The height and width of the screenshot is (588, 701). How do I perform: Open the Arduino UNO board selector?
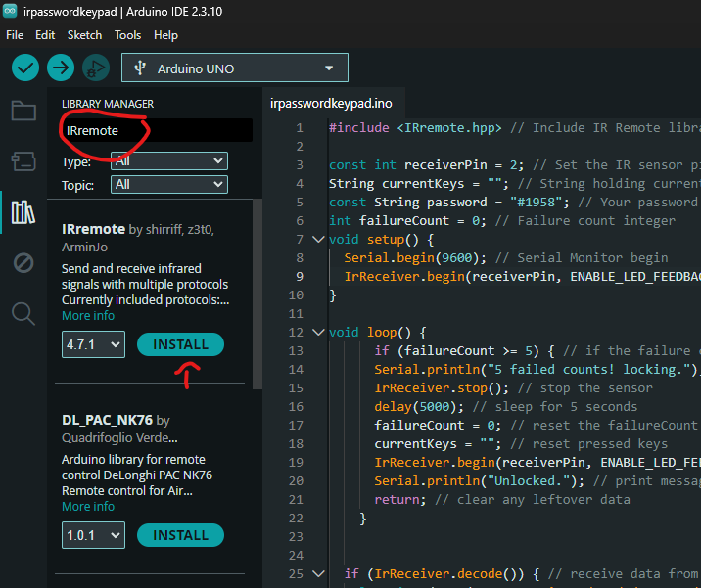[x=235, y=68]
